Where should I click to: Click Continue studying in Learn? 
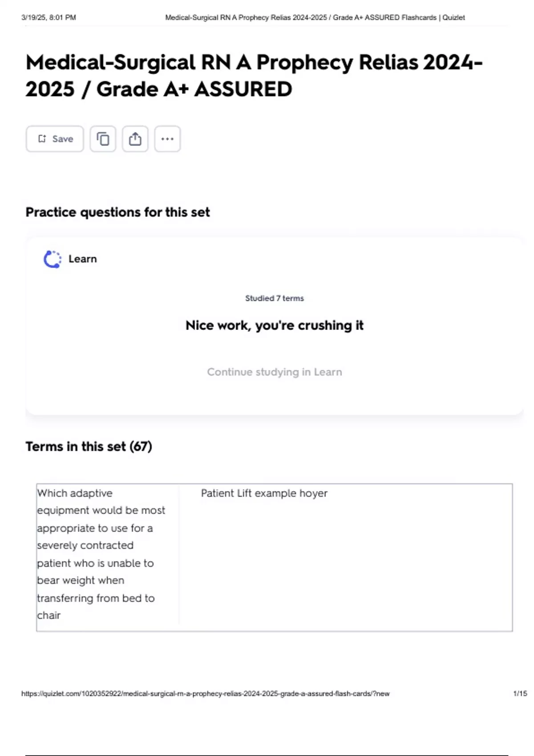click(274, 372)
